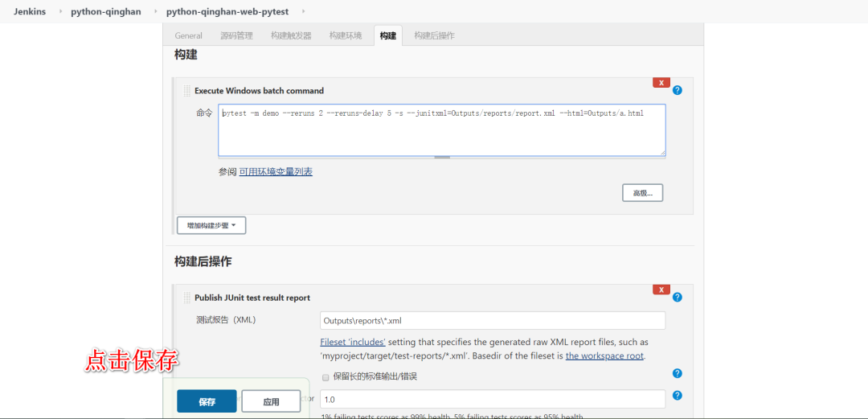Remove the Publish JUnit test result report
Screen dimensions: 868x419
pyautogui.click(x=661, y=290)
